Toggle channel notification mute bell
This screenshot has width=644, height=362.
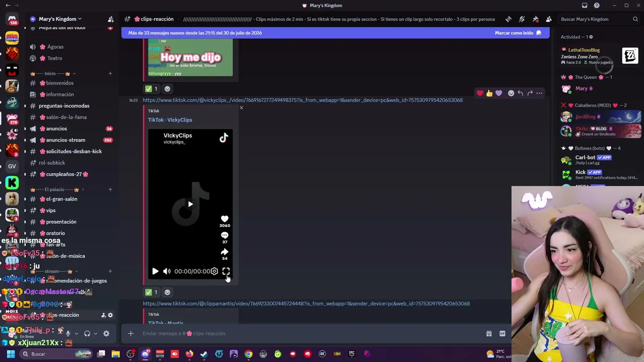pos(522,19)
